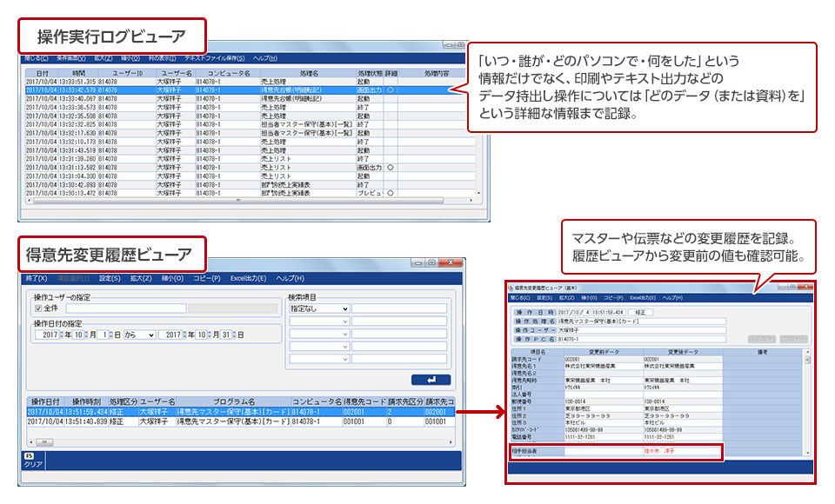Click the app icon in detail viewer title bar

click(x=512, y=286)
